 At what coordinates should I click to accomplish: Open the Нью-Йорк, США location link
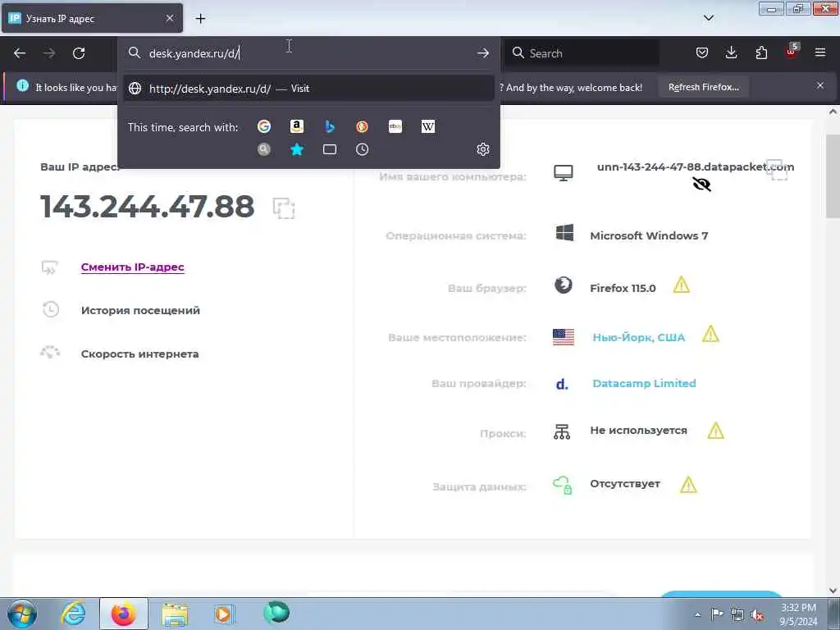(638, 337)
